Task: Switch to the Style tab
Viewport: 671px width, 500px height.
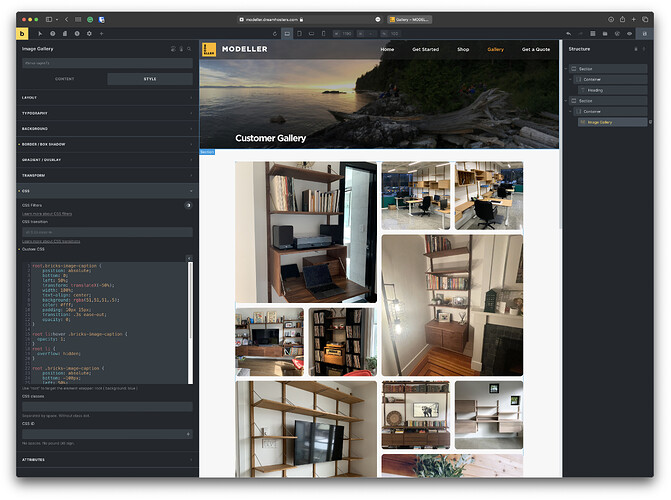Action: click(x=150, y=79)
